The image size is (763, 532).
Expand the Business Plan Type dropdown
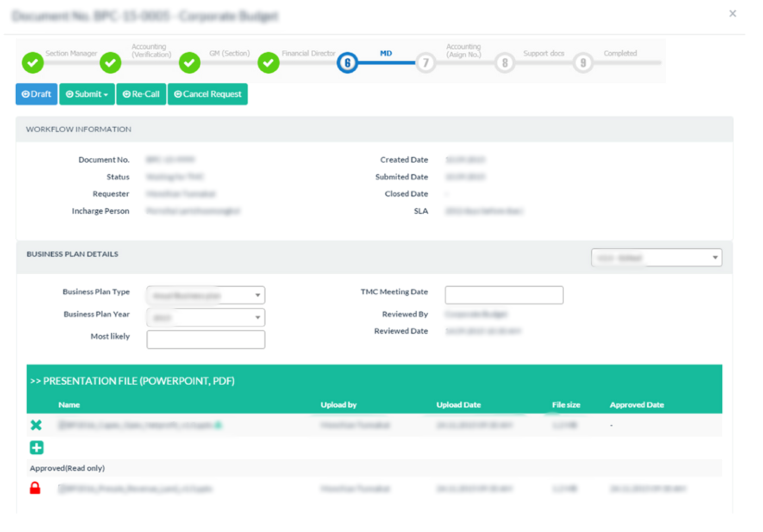pyautogui.click(x=206, y=295)
